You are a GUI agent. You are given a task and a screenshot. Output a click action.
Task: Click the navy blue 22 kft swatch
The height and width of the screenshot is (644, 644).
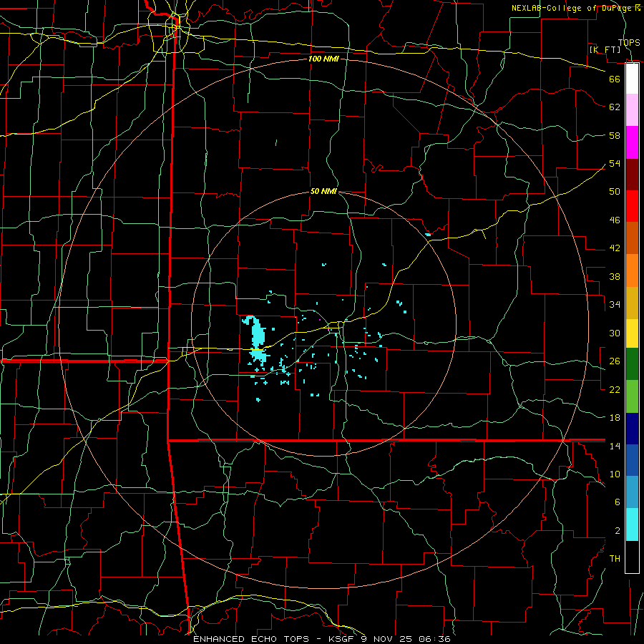[x=632, y=429]
